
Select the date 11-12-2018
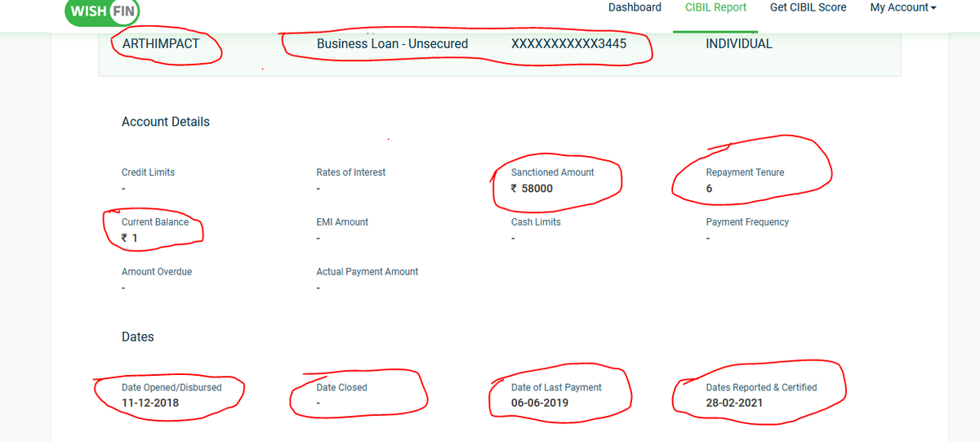[150, 404]
